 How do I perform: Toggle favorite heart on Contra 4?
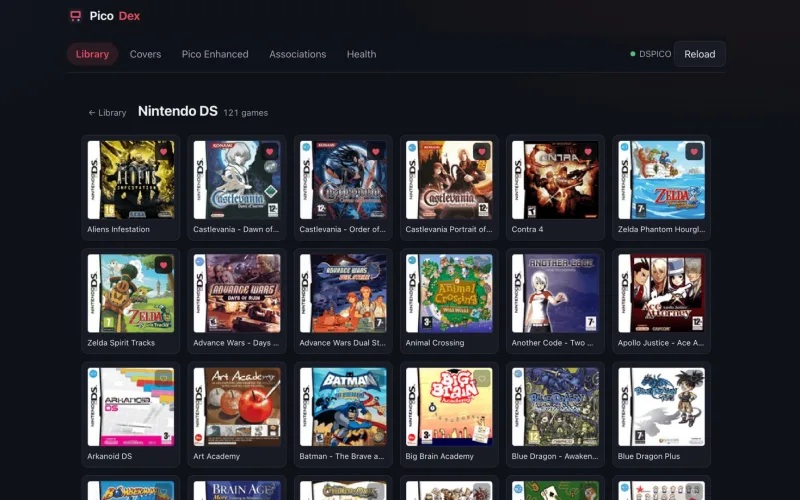[x=588, y=152]
